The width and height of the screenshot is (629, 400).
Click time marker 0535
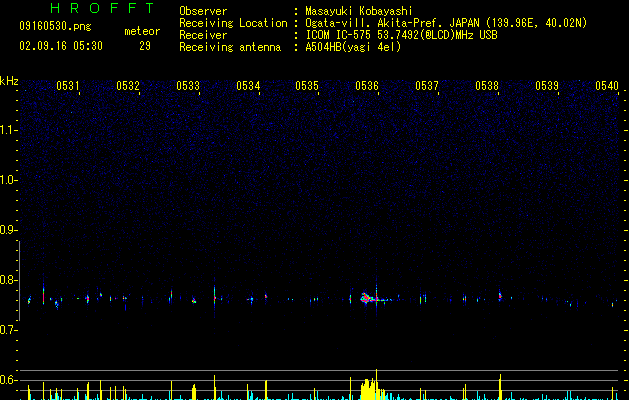tap(307, 86)
